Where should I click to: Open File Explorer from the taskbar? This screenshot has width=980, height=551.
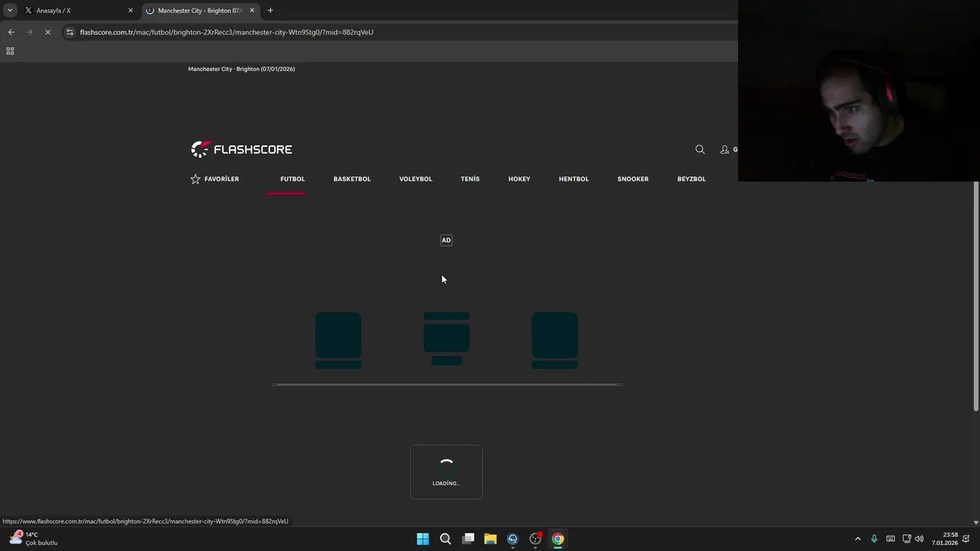490,539
